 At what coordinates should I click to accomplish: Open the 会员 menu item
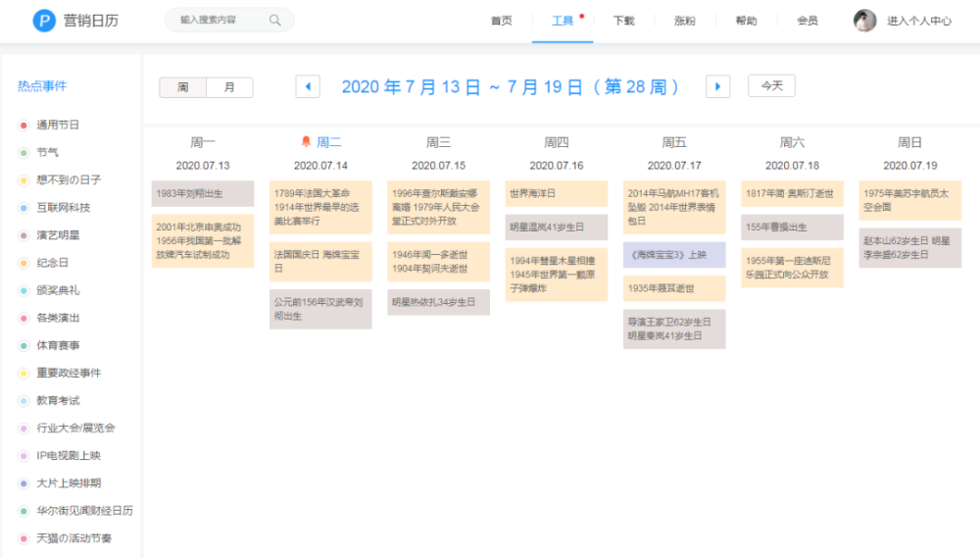click(x=807, y=21)
